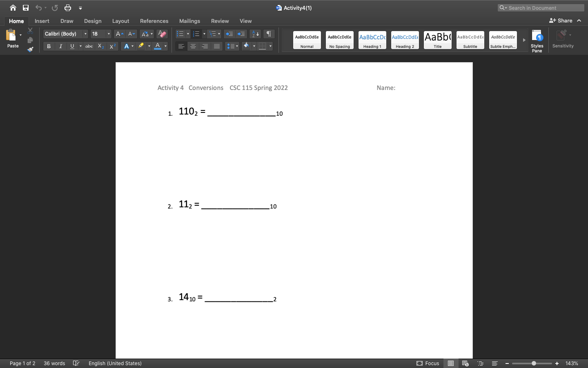Apply a numbered list

pos(196,34)
